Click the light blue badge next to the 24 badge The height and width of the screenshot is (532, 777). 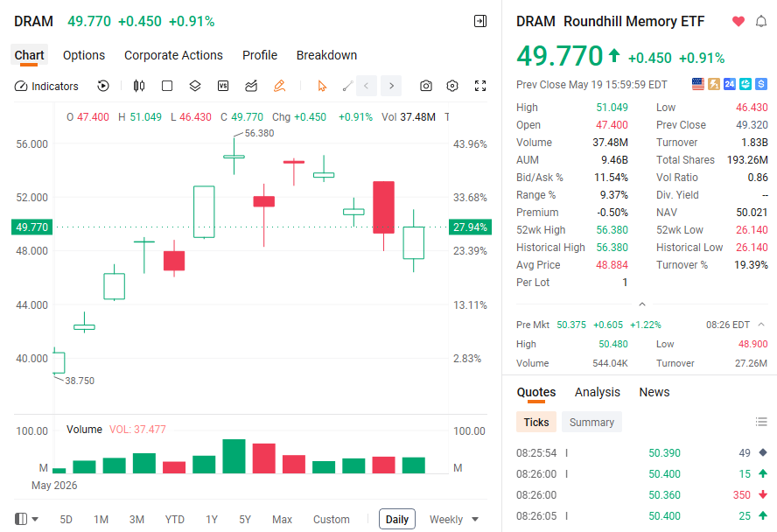[x=745, y=84]
